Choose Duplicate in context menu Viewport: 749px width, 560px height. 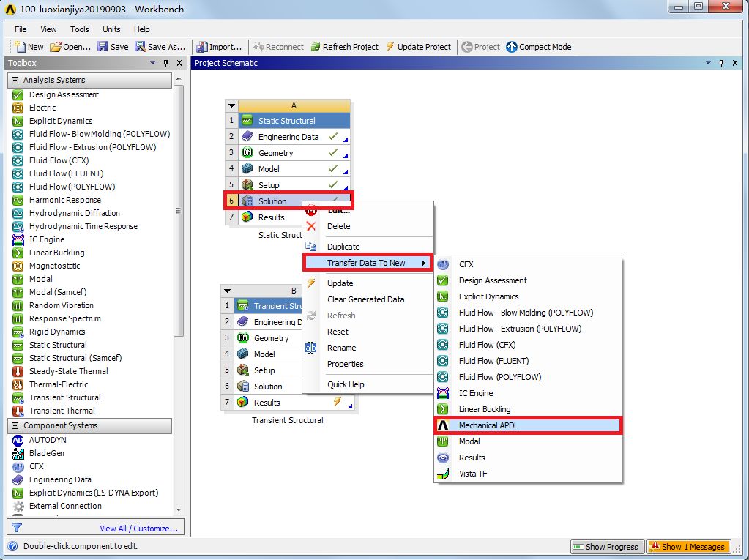pos(368,247)
